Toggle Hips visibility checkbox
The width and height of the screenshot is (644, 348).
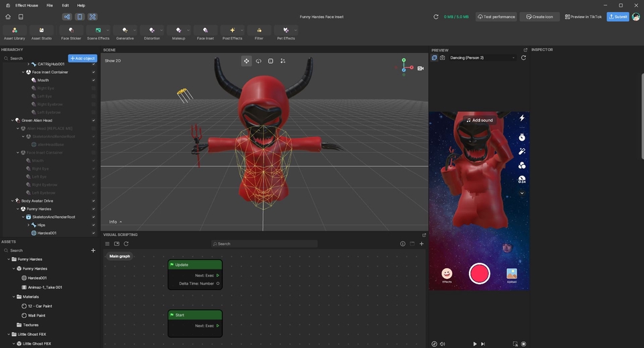click(x=94, y=225)
